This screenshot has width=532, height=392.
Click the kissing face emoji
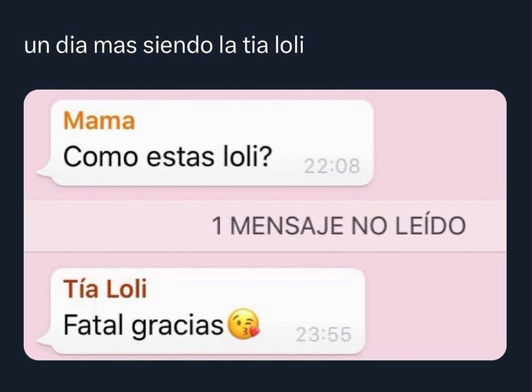pyautogui.click(x=243, y=324)
